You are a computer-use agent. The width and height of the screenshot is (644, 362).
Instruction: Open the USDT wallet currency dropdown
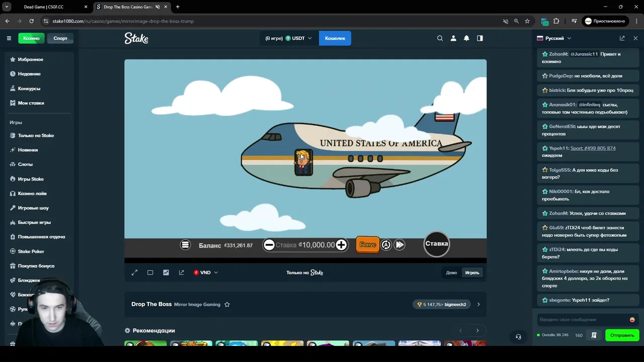point(289,38)
